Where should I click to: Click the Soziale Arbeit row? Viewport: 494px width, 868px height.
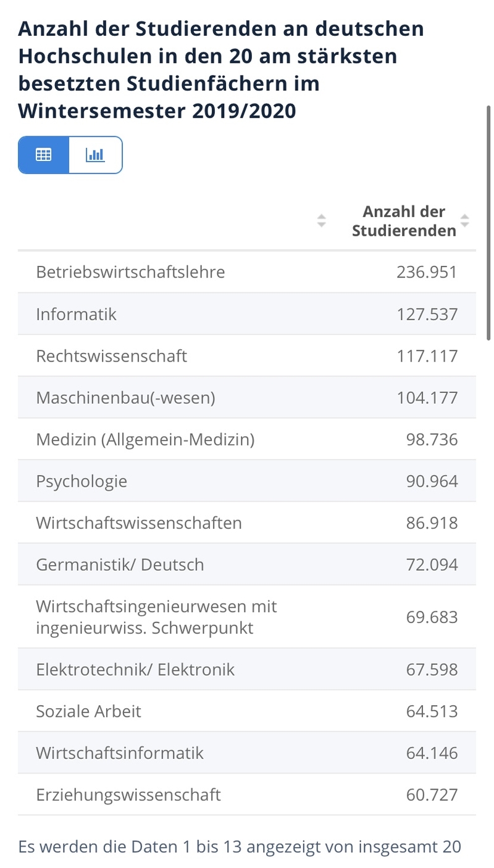click(247, 711)
